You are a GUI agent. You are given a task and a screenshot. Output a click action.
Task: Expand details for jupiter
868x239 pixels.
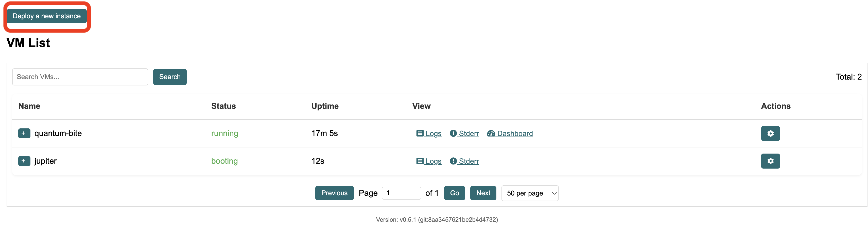click(x=24, y=161)
